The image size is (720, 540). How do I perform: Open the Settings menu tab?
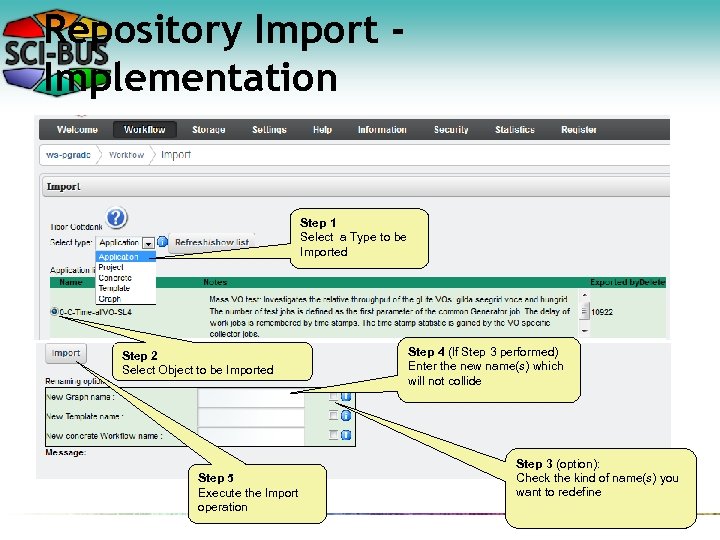(269, 130)
